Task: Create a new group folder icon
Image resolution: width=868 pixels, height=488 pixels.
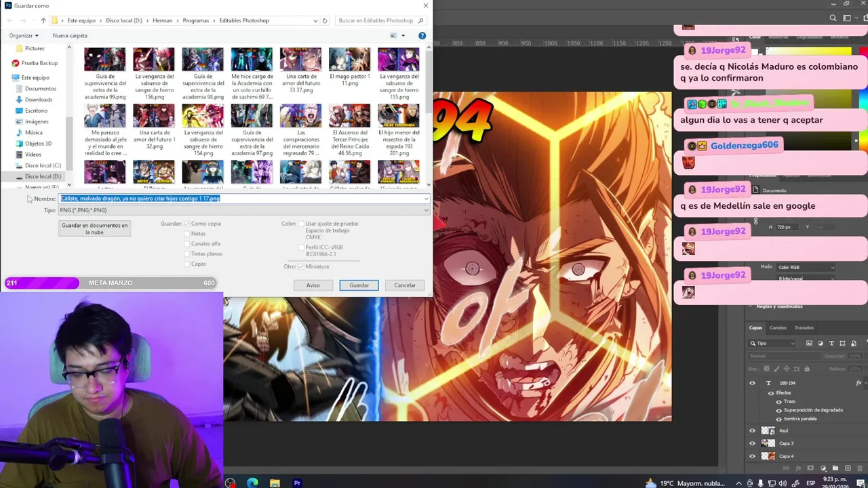Action: tap(835, 468)
